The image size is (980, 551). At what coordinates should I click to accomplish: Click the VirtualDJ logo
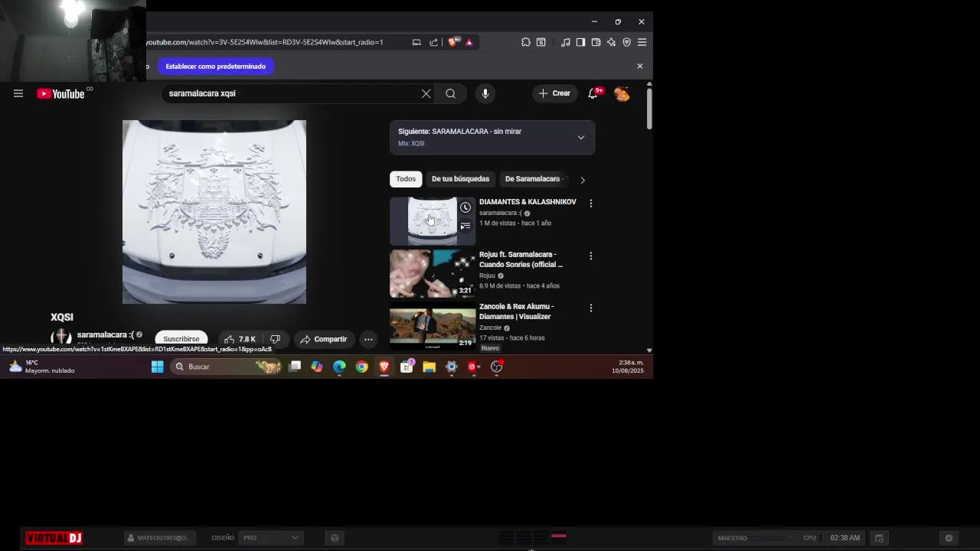pyautogui.click(x=54, y=538)
